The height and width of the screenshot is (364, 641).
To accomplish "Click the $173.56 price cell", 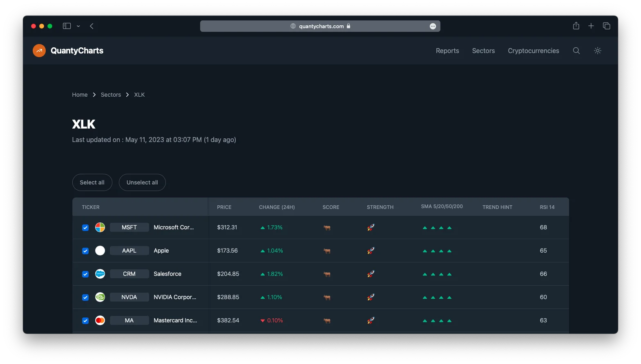I will 228,251.
